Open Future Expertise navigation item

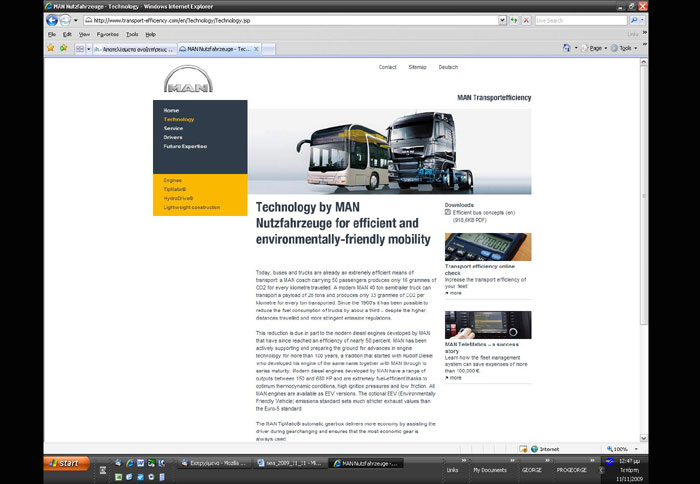[185, 146]
